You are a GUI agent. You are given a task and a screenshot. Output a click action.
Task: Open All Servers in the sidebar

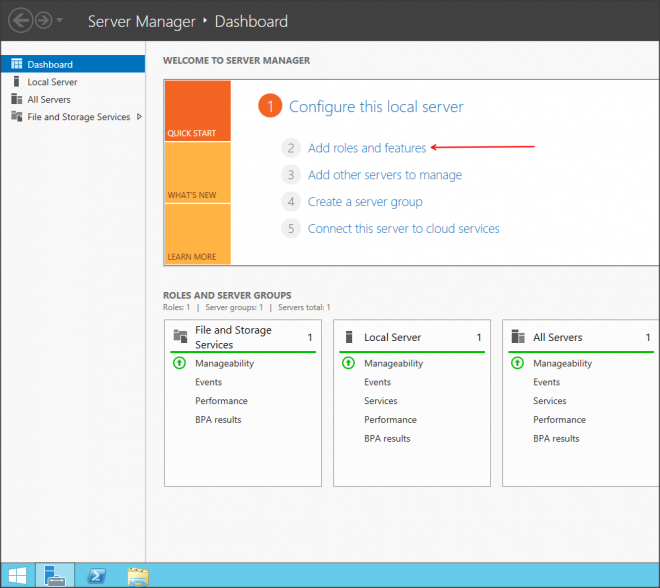pos(49,99)
